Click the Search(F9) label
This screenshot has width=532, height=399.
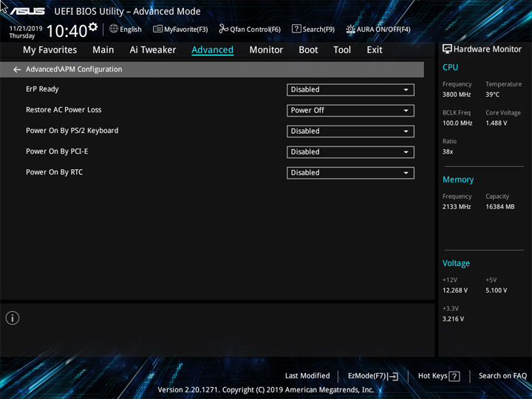[318, 29]
